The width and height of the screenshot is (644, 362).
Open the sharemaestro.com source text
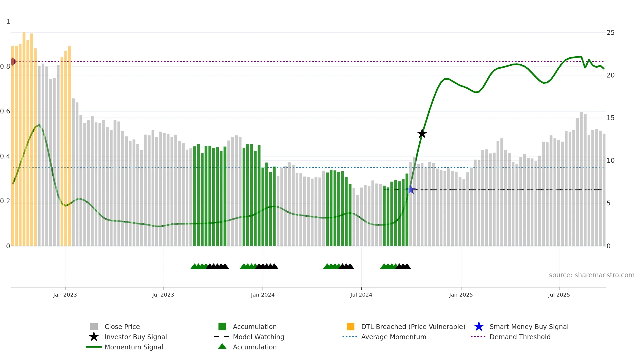tap(592, 275)
